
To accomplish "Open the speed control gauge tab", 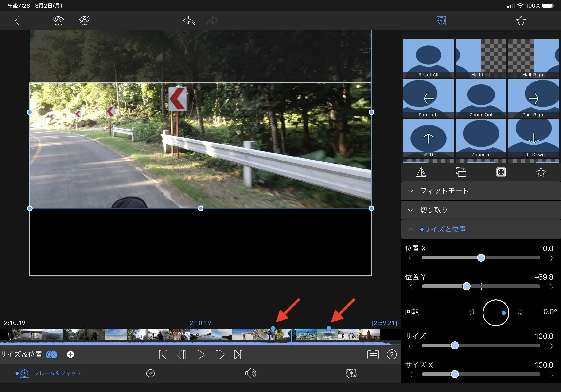I will point(150,373).
